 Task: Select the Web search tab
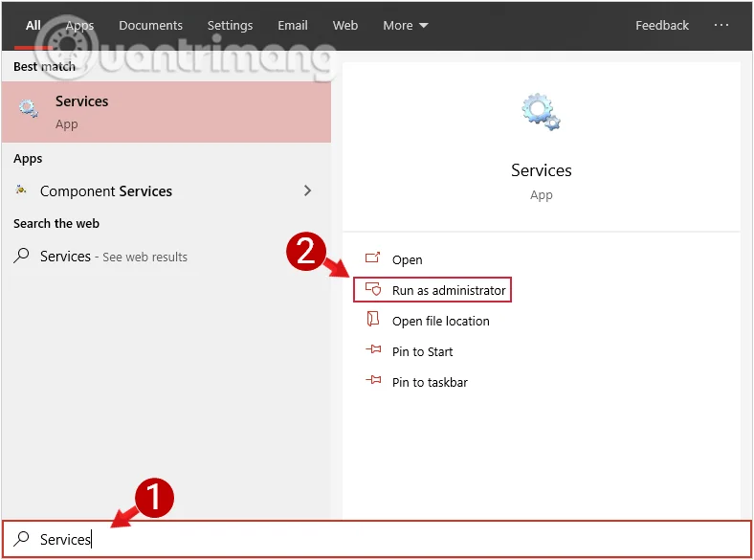345,25
